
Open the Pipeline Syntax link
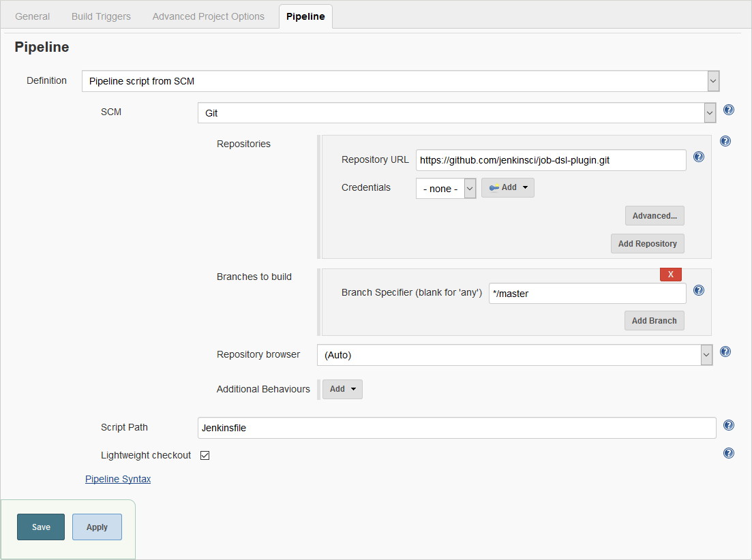click(x=117, y=479)
